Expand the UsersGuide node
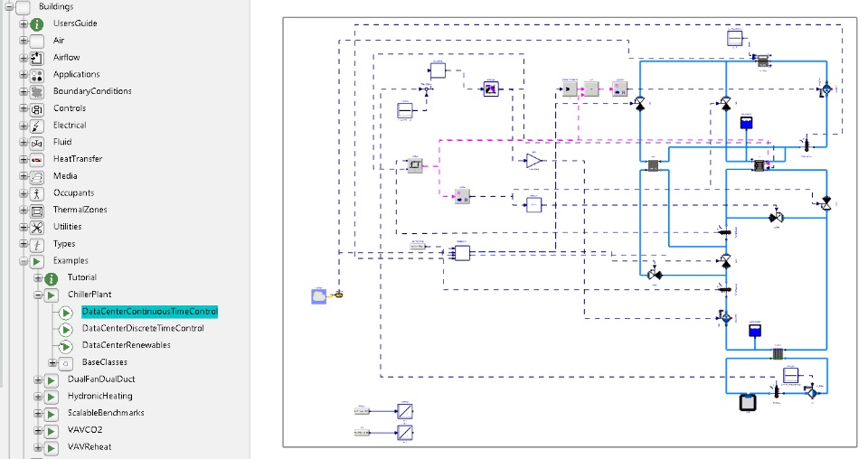Image resolution: width=868 pixels, height=459 pixels. [24, 23]
